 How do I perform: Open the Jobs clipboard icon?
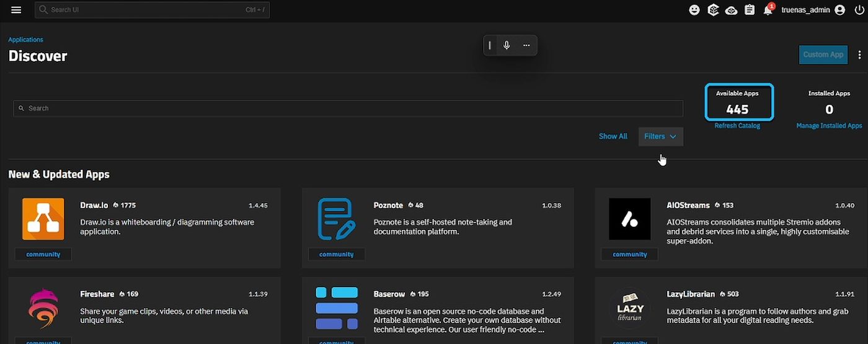point(750,10)
